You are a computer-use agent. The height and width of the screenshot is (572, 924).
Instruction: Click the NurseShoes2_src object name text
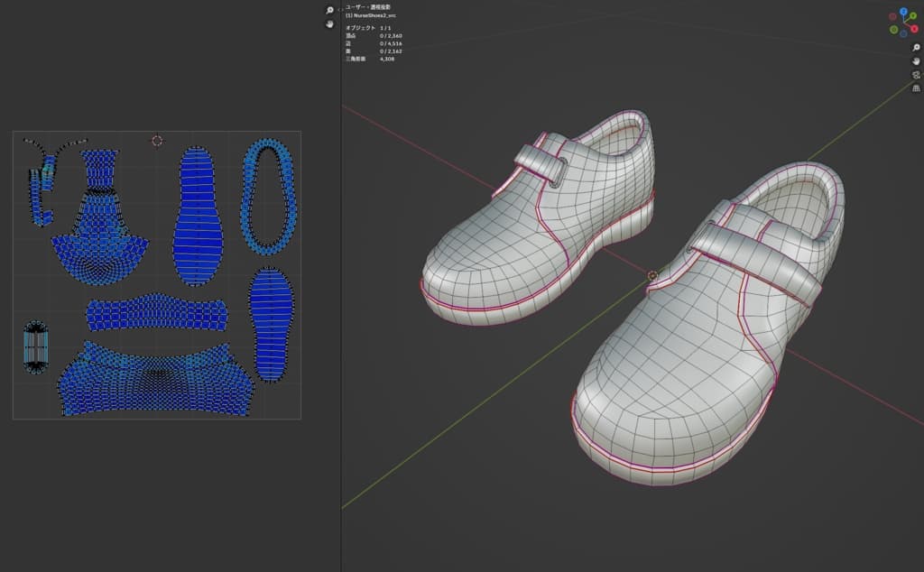[x=376, y=16]
